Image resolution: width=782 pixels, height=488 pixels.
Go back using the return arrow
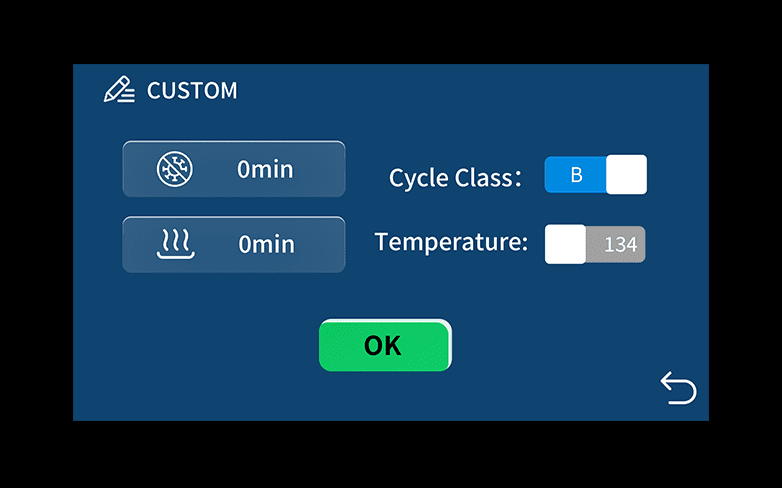click(678, 388)
